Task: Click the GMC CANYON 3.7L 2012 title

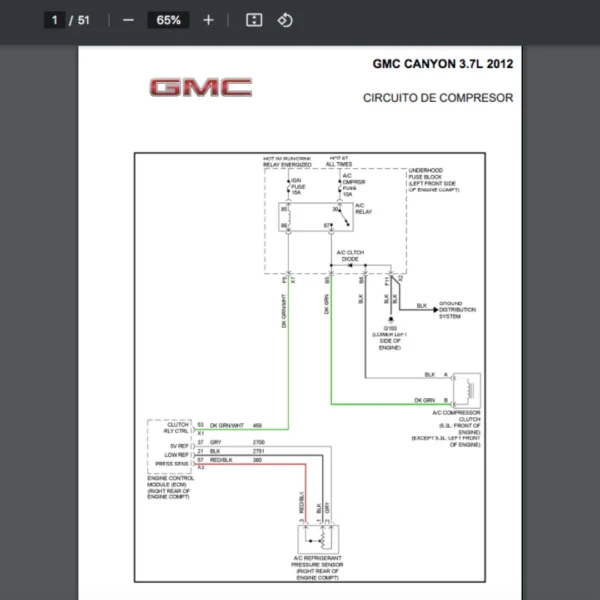Action: 442,64
